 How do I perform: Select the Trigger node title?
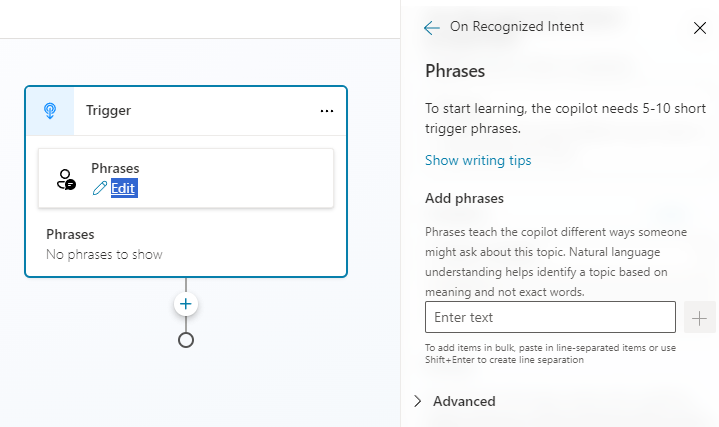coord(108,111)
